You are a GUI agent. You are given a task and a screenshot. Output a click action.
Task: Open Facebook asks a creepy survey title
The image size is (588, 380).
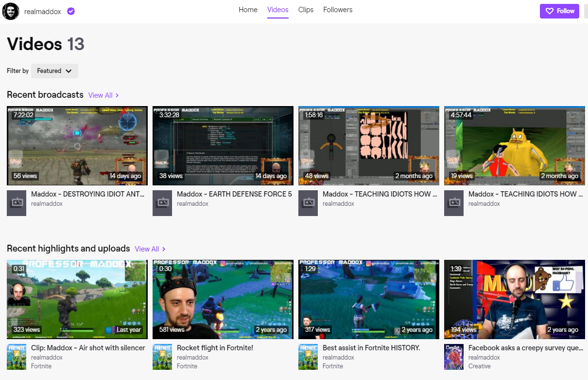(526, 348)
